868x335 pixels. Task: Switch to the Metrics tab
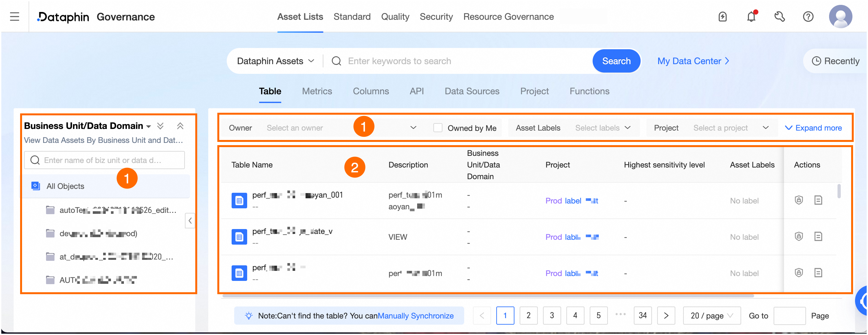pos(317,91)
